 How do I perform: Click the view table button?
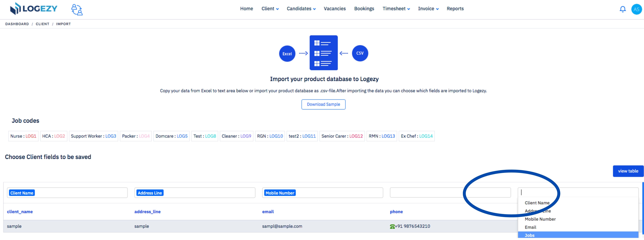click(628, 171)
